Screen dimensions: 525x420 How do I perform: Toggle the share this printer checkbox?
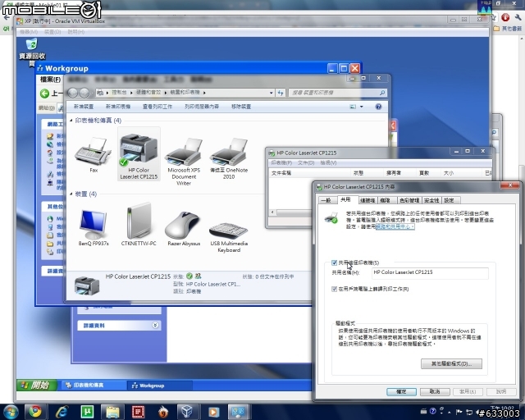pos(334,262)
